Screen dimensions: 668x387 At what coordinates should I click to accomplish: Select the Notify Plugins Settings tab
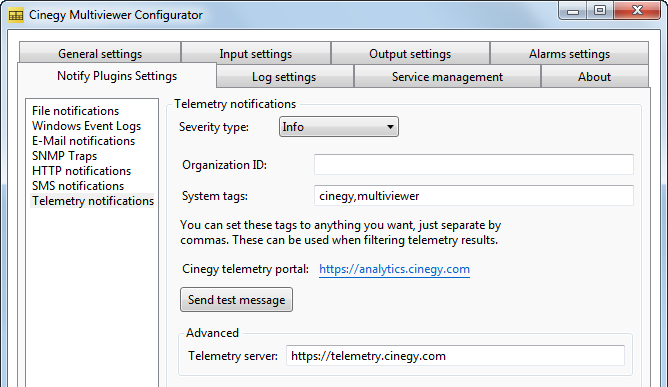tap(117, 75)
